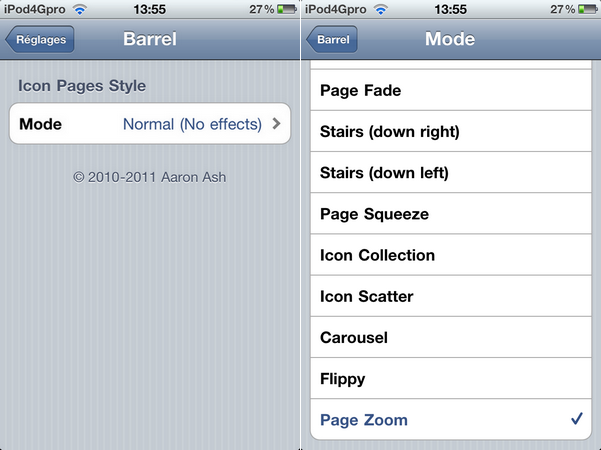Choose Stairs (down left) effect
601x450 pixels.
tap(450, 173)
